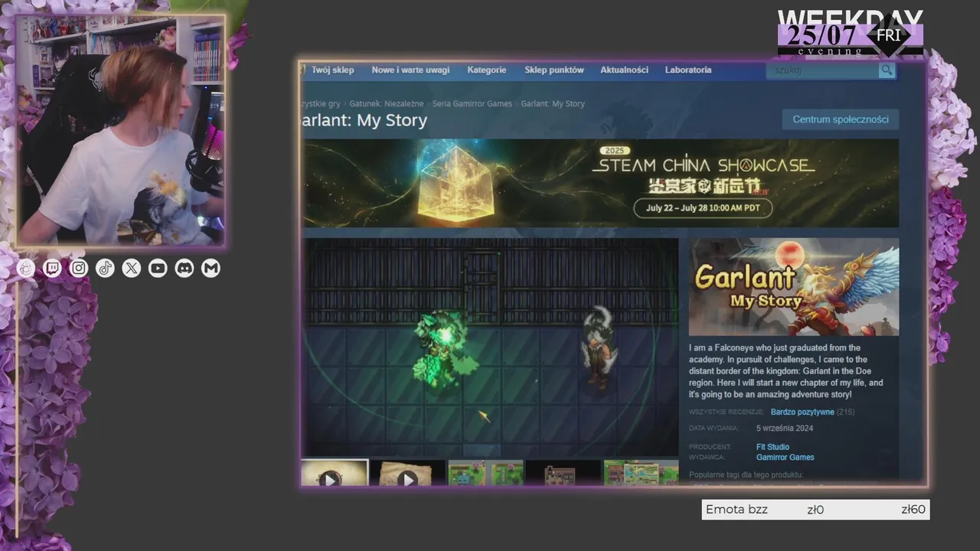
Task: Open Gatunek: Niezależne breadcrumb link
Action: 387,103
